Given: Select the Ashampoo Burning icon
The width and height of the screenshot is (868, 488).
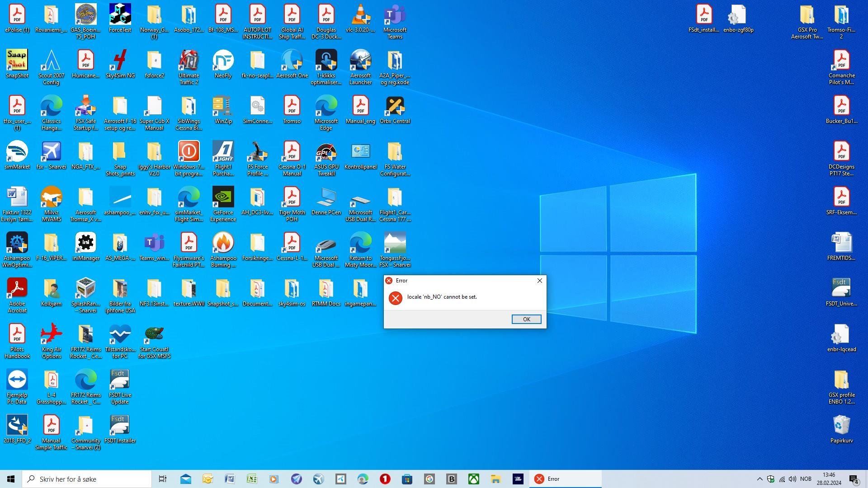Looking at the screenshot, I should (x=223, y=250).
